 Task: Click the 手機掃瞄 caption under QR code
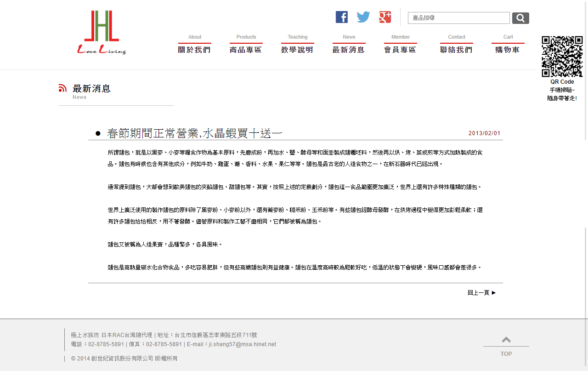click(562, 90)
